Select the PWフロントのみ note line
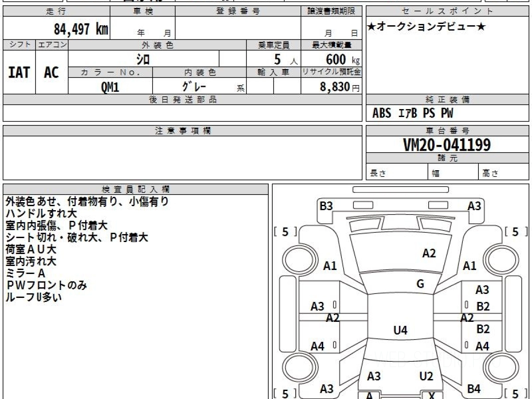 pyautogui.click(x=47, y=286)
